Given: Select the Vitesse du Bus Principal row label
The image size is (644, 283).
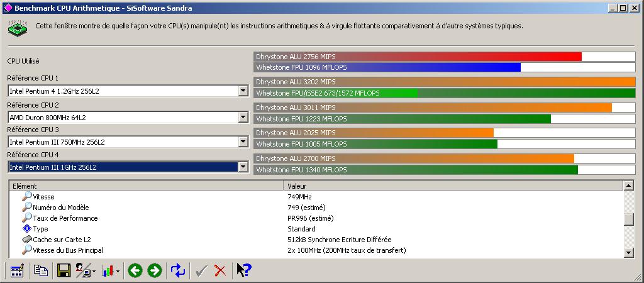Looking at the screenshot, I should tap(68, 250).
